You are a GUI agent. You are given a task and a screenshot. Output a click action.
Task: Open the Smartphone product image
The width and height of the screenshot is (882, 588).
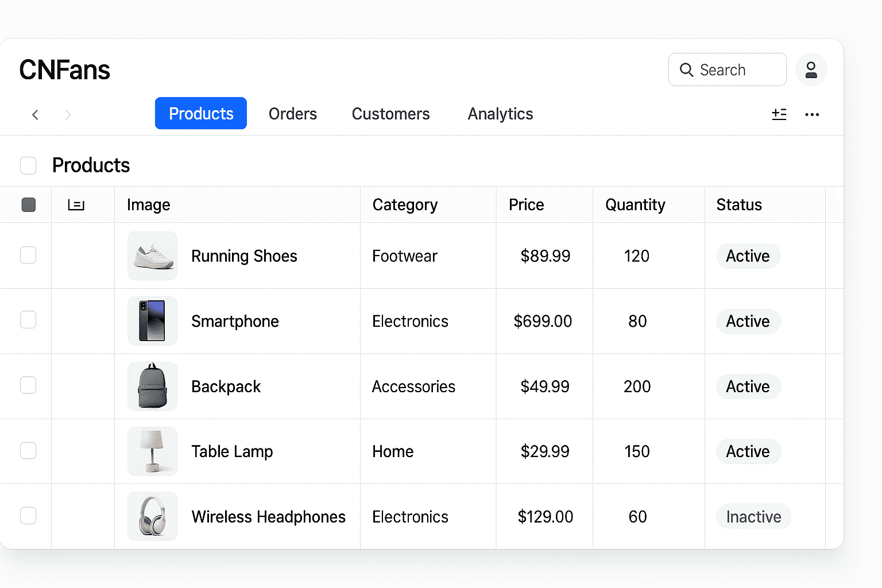pos(152,321)
